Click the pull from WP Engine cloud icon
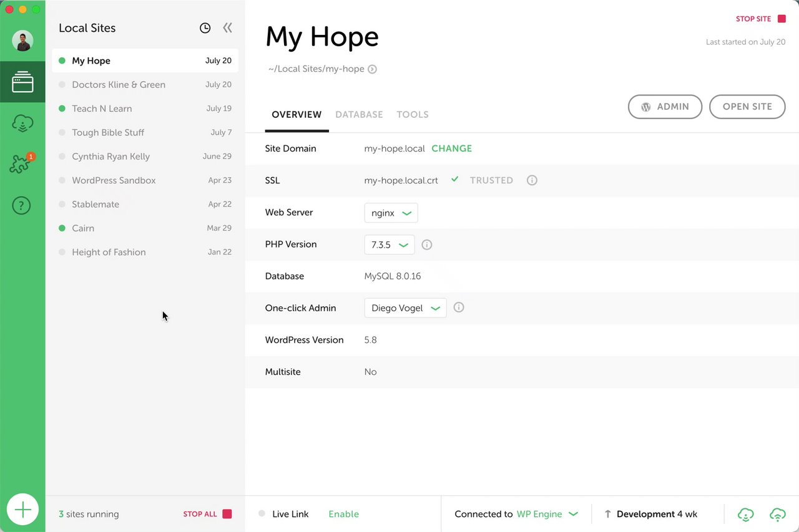The height and width of the screenshot is (532, 799). (x=746, y=514)
